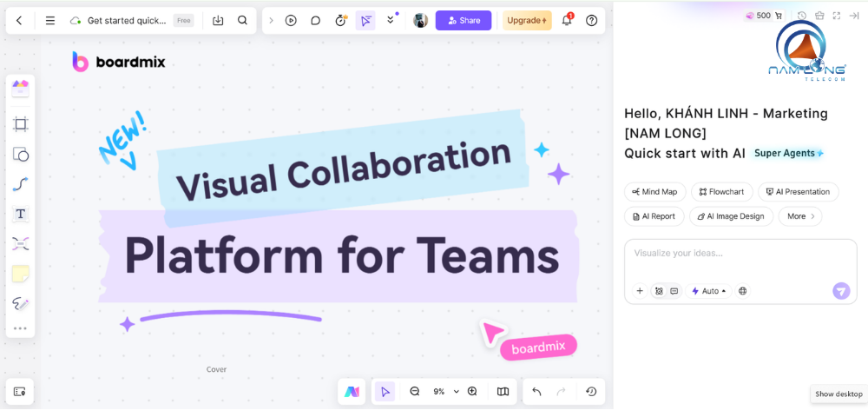Image resolution: width=868 pixels, height=417 pixels.
Task: Select the Pen drawing tool
Action: 21,303
